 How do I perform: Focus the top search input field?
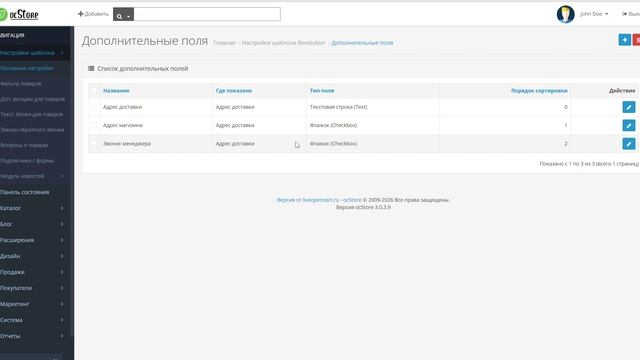(207, 14)
